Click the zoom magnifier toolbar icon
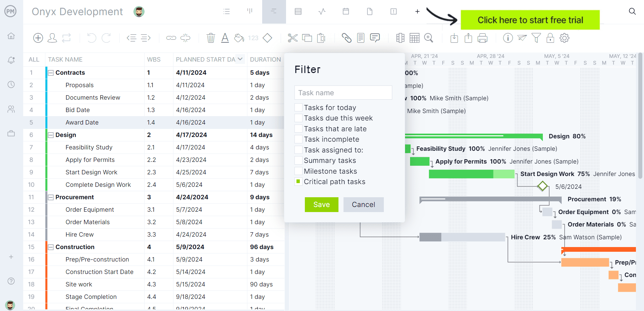 [429, 38]
